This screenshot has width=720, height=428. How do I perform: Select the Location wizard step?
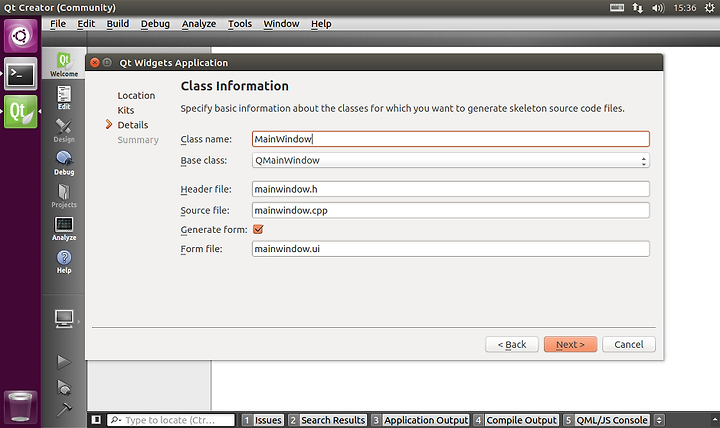coord(136,96)
